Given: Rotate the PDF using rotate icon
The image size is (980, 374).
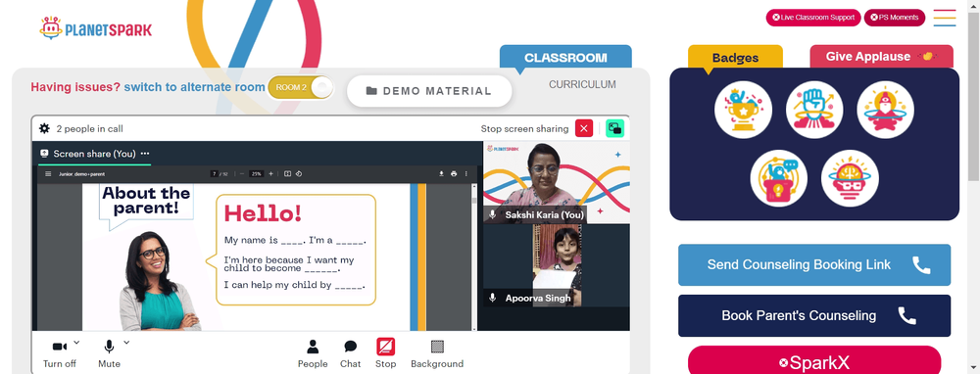Looking at the screenshot, I should click(x=299, y=174).
